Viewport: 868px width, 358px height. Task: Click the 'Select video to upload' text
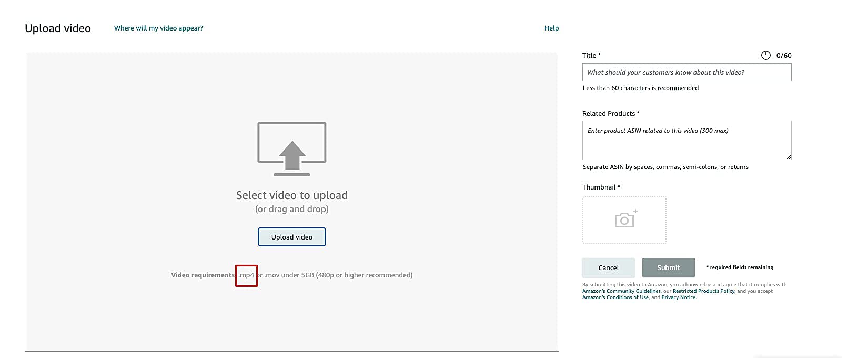click(x=292, y=195)
